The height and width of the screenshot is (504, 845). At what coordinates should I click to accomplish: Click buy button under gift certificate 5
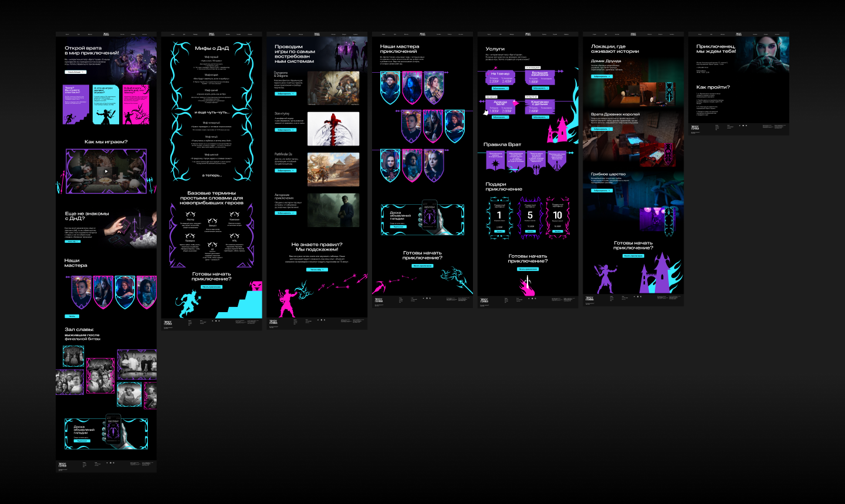(x=530, y=232)
